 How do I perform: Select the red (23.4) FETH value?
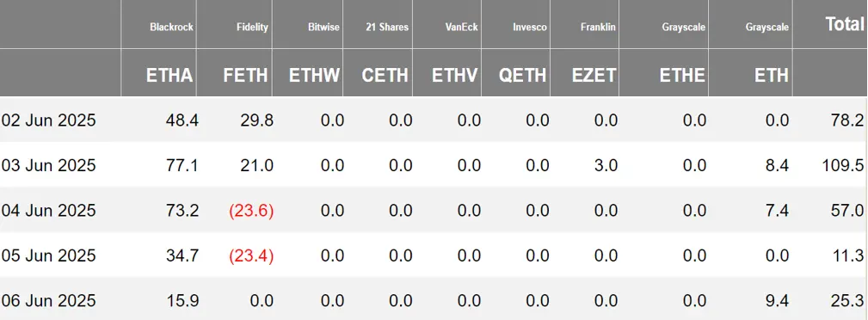click(x=249, y=255)
